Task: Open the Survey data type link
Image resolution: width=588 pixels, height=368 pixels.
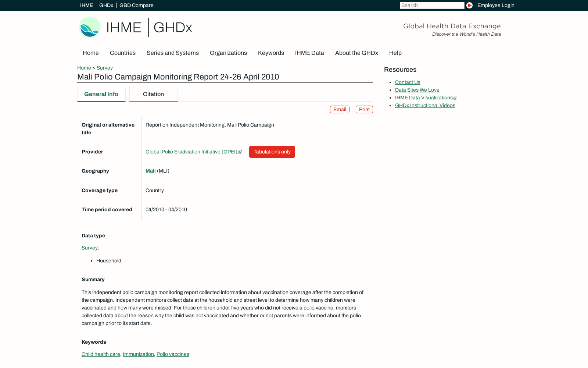Action: [x=90, y=248]
